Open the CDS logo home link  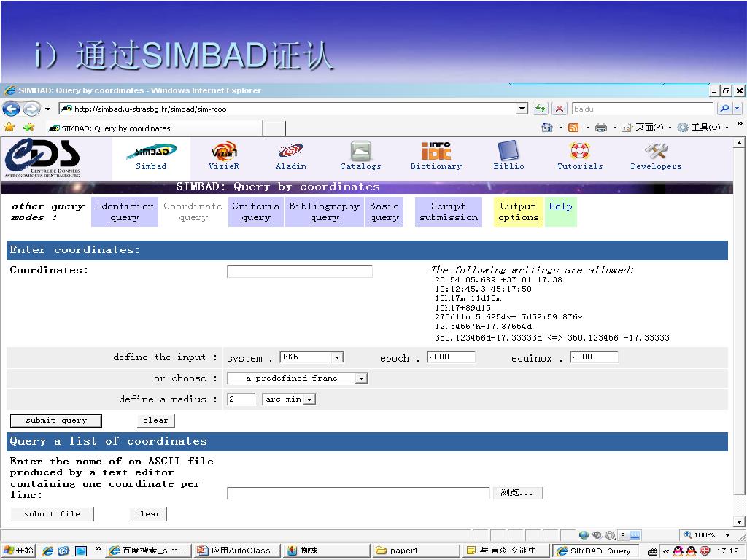click(42, 157)
